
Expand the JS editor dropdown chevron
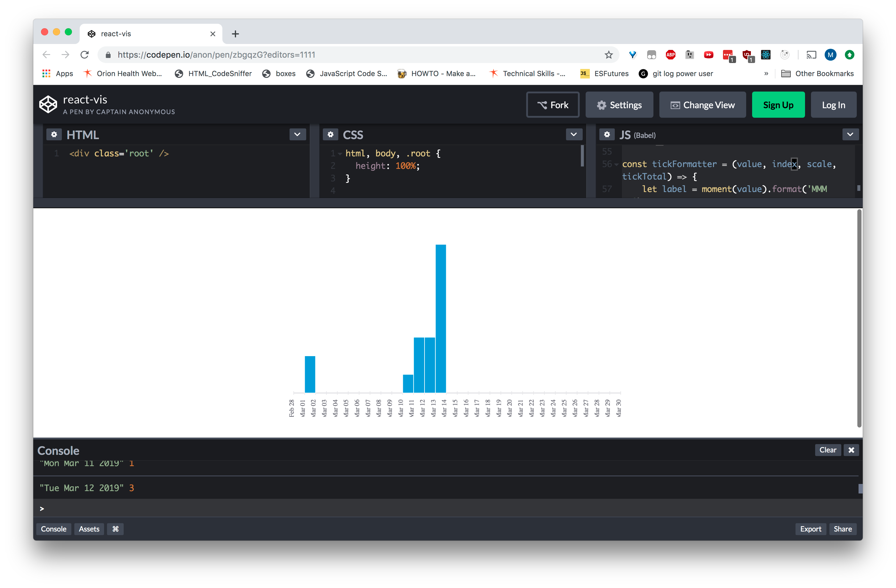point(851,134)
